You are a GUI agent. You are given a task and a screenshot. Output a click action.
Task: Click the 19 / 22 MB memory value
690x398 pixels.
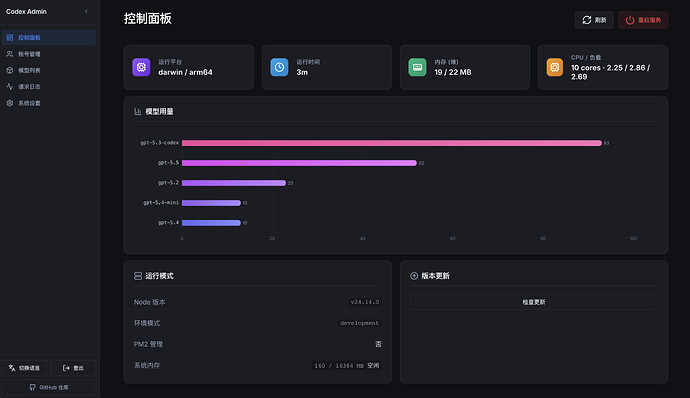(x=453, y=72)
